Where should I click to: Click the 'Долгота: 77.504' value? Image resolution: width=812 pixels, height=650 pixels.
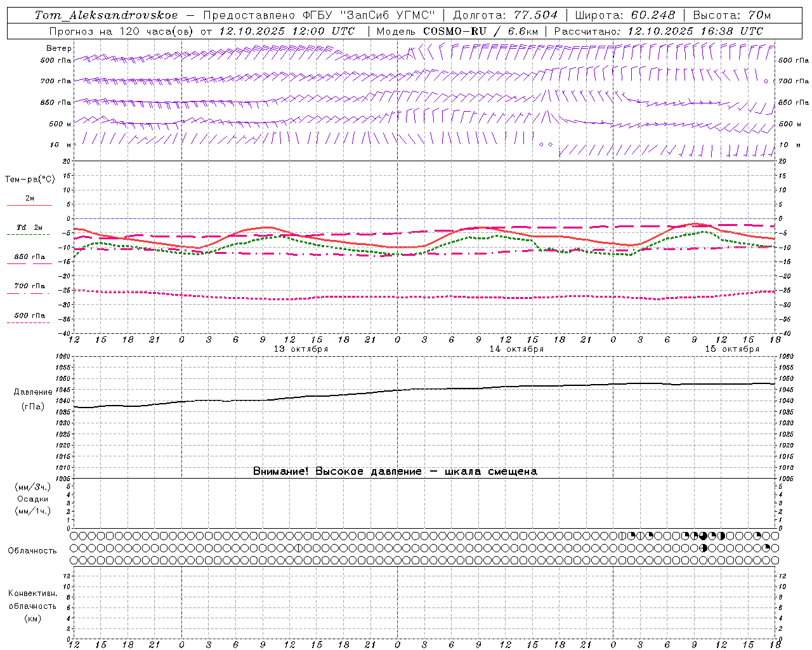coord(506,15)
